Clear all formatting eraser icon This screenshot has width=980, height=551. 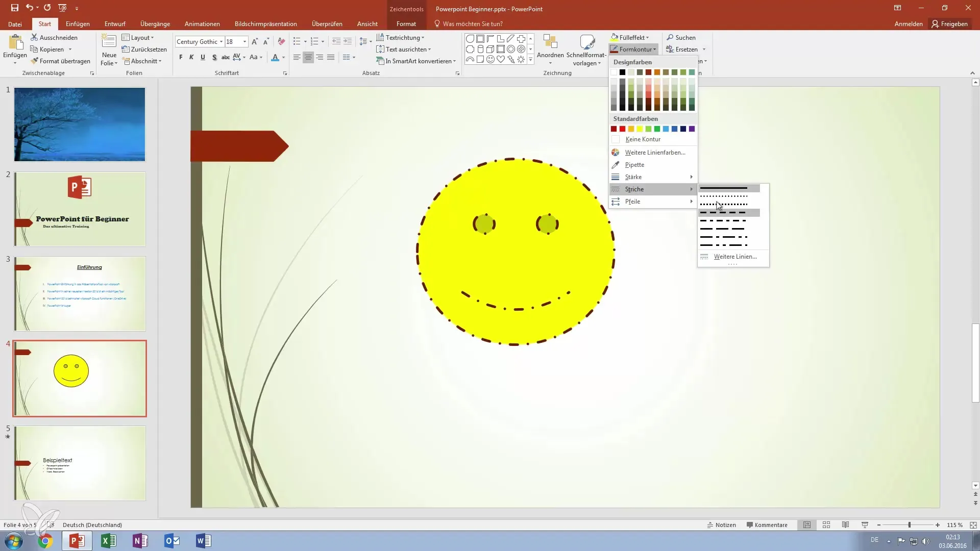coord(281,41)
